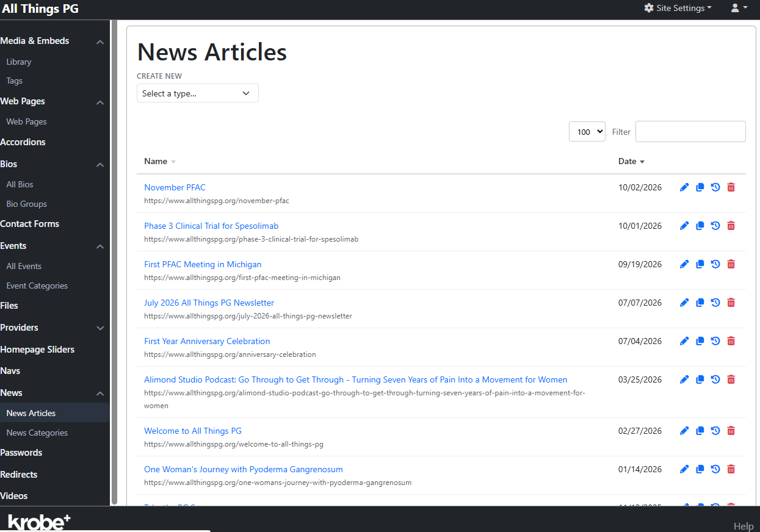Open Contact Forms section

pyautogui.click(x=29, y=223)
